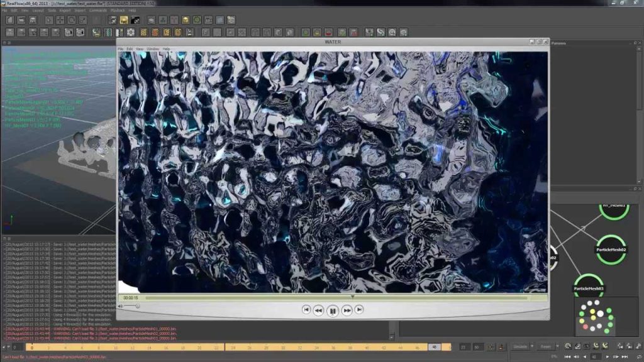Click the Reset button
The width and height of the screenshot is (644, 362).
545,347
